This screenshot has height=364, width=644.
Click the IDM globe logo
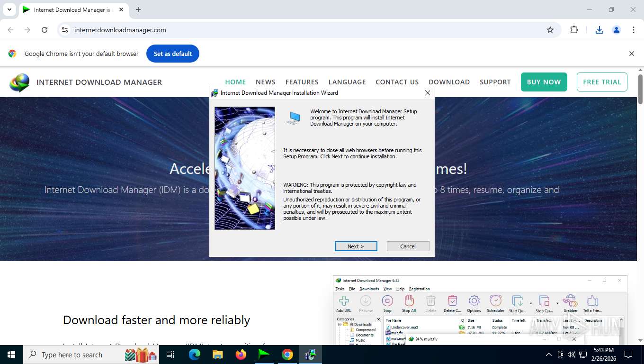pos(19,82)
